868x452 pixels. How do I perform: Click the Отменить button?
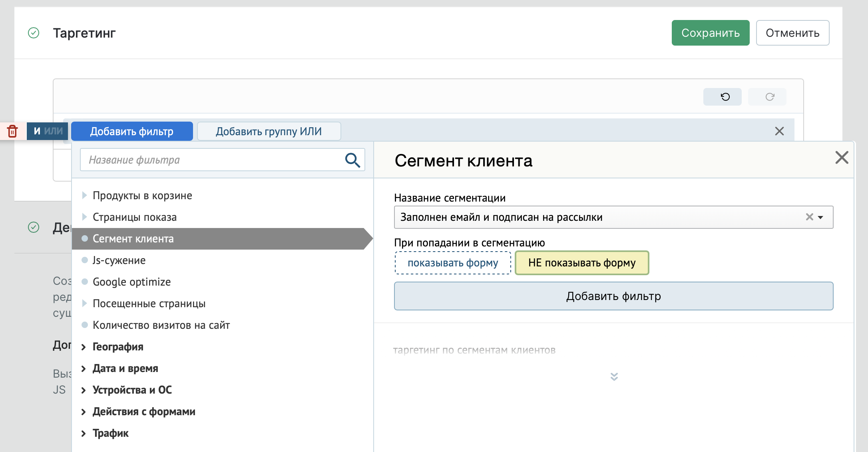pyautogui.click(x=792, y=33)
